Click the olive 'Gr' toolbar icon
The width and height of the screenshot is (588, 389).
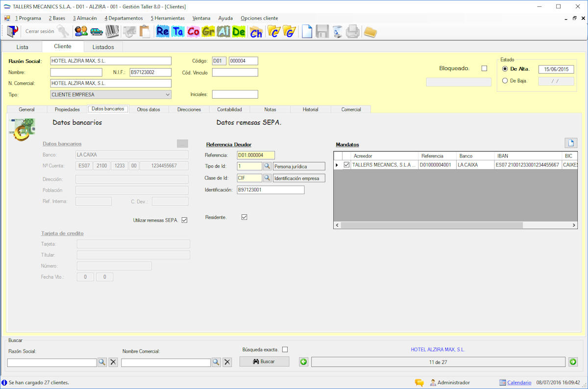pos(208,32)
